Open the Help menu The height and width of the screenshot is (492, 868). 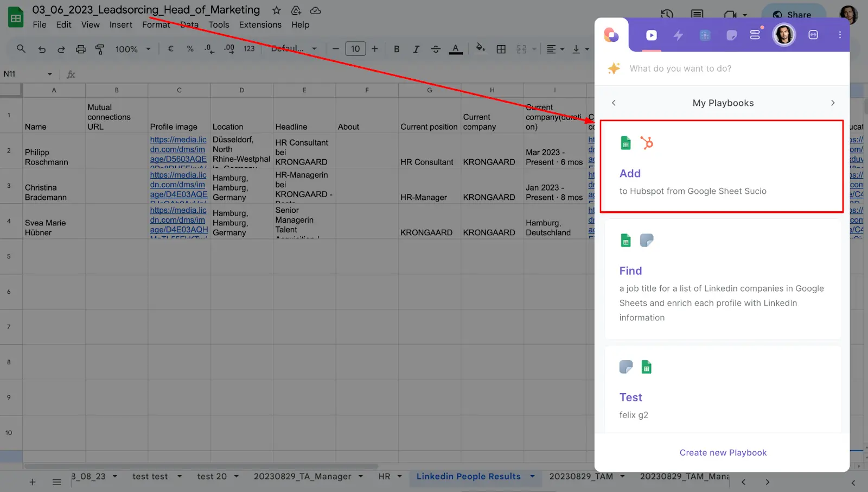point(300,24)
